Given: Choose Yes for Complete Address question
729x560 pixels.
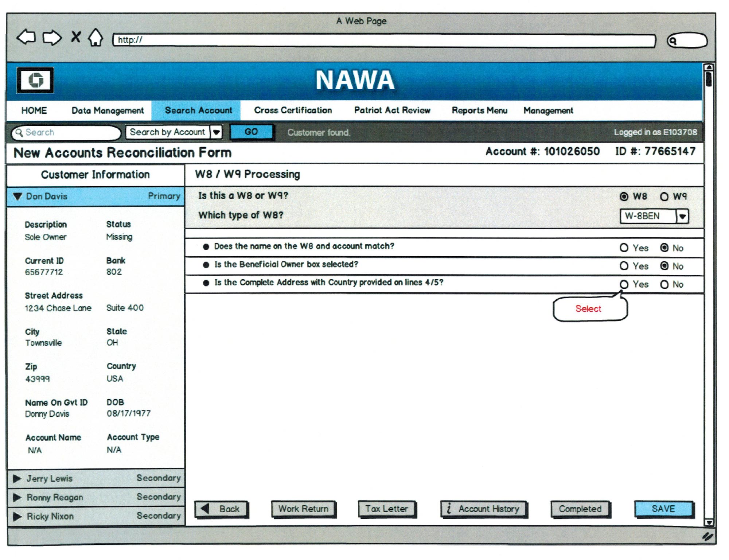Looking at the screenshot, I should (x=624, y=284).
